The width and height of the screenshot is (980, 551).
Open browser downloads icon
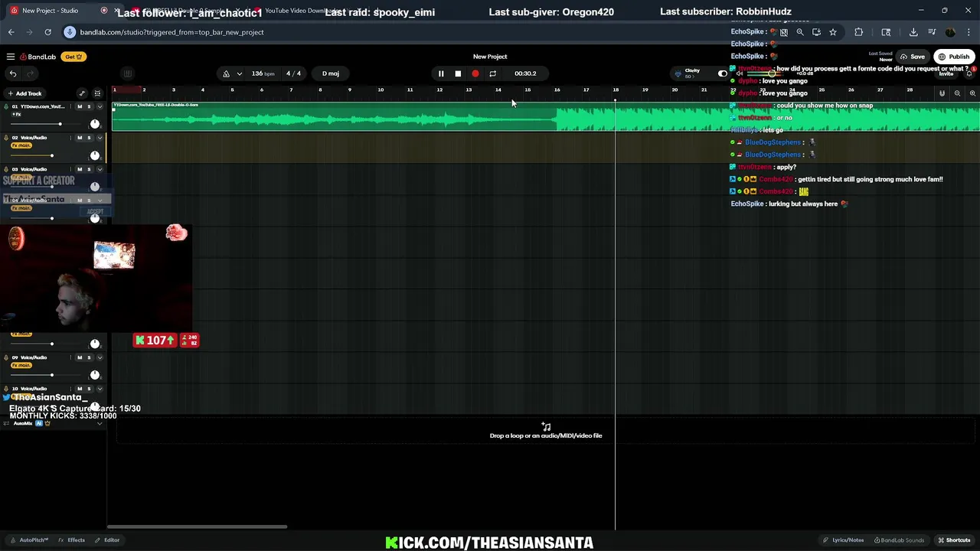coord(913,32)
